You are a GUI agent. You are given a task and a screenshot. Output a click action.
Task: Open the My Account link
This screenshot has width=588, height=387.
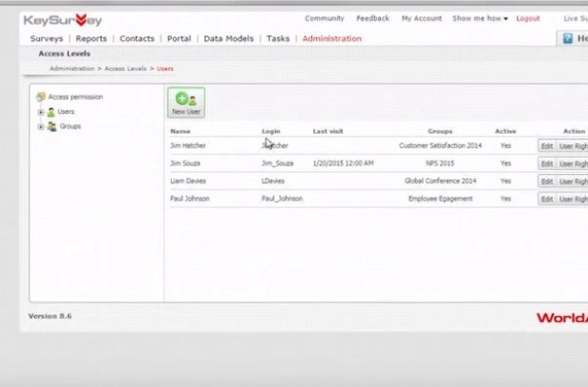click(x=422, y=18)
